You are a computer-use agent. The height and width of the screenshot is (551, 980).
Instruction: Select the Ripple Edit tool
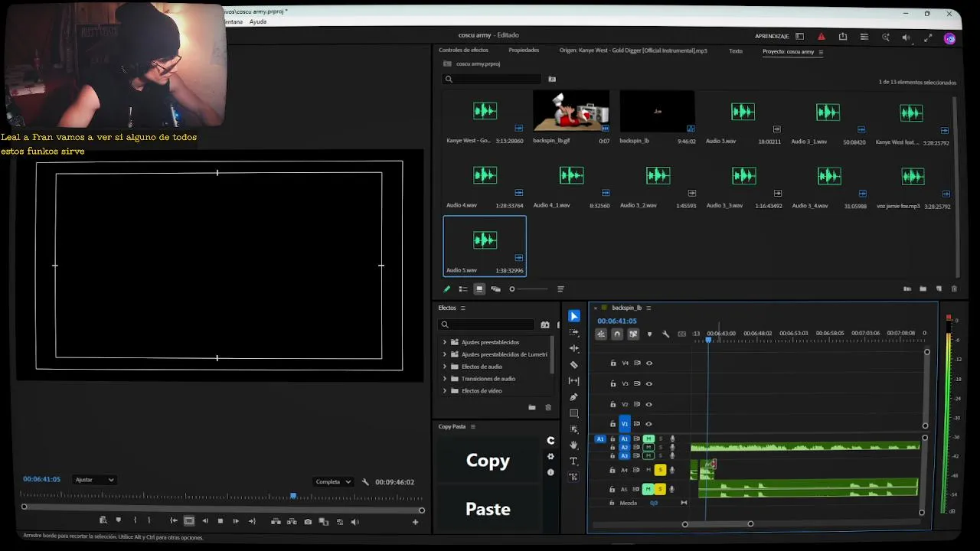pyautogui.click(x=574, y=348)
